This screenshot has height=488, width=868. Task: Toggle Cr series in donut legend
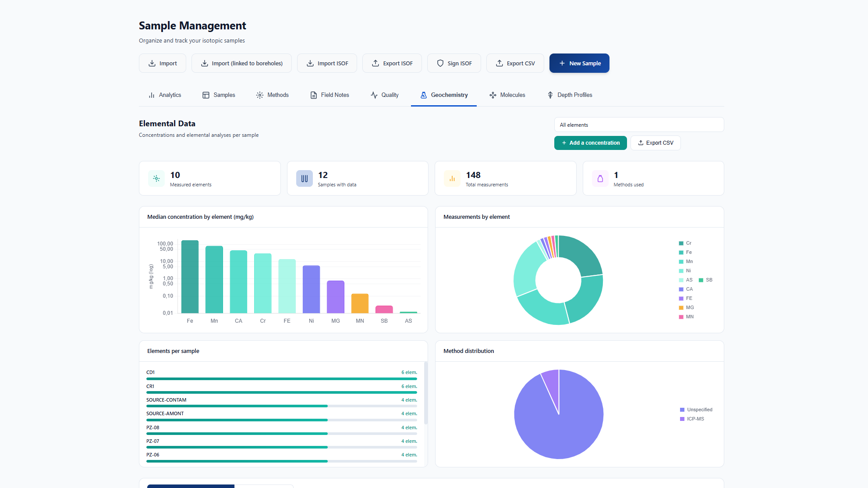click(685, 243)
